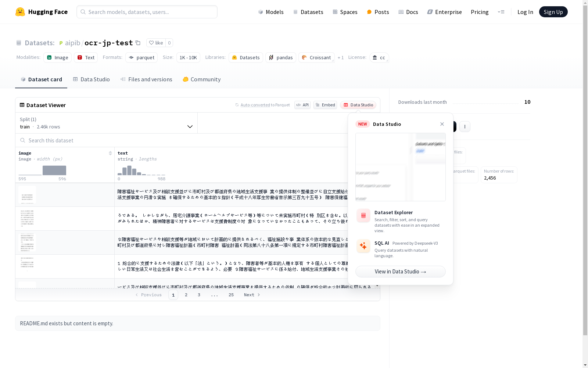The image size is (588, 368).
Task: Click the Hugging Face logo icon
Action: [20, 12]
